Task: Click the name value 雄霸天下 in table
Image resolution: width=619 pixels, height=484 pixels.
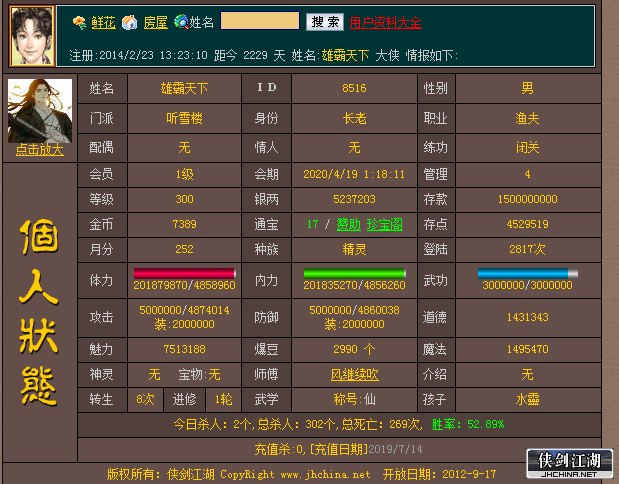Action: click(x=184, y=88)
